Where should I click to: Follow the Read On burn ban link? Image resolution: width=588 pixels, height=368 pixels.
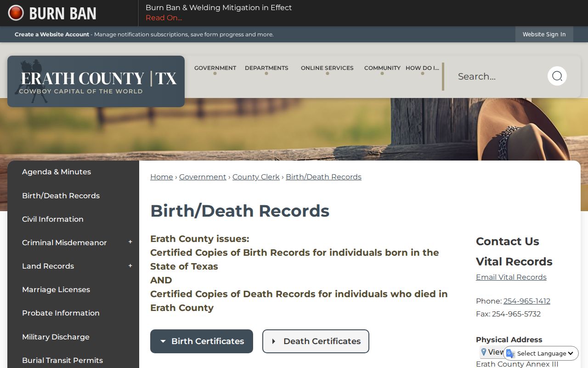pos(164,18)
